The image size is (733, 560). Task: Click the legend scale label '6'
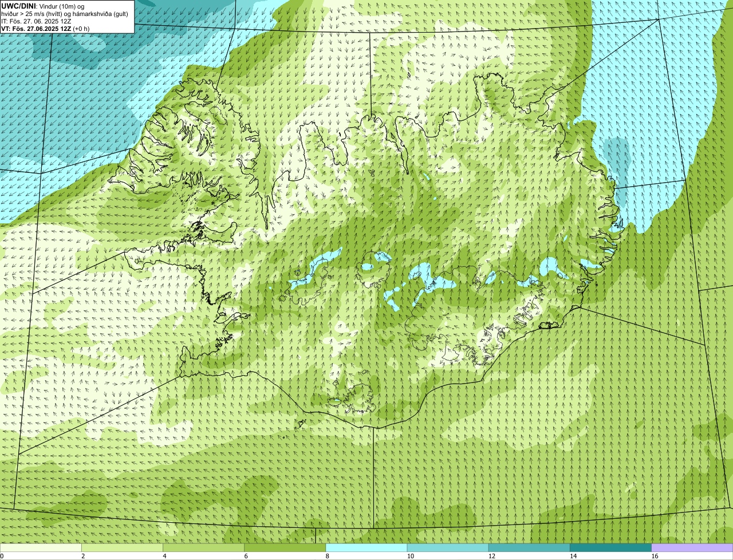[x=246, y=556]
